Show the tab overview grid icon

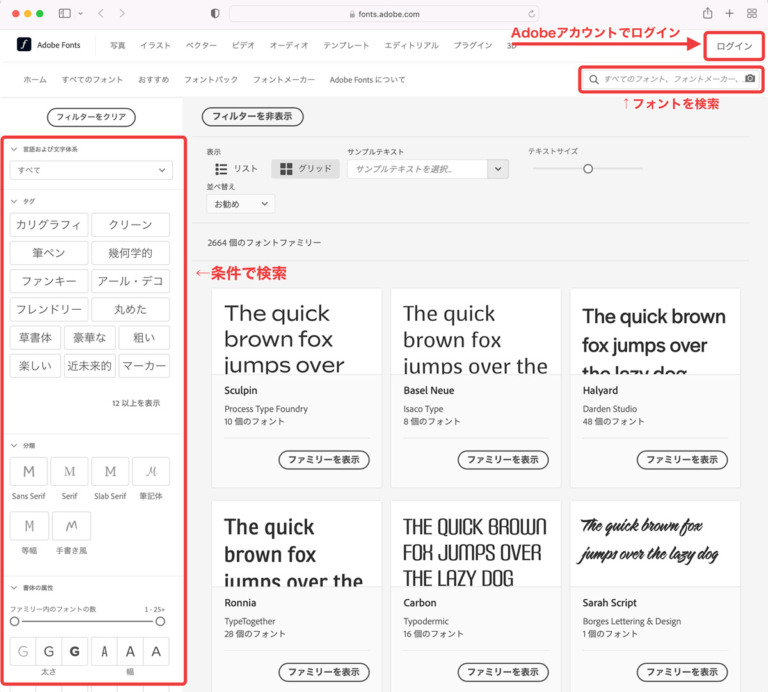point(752,13)
